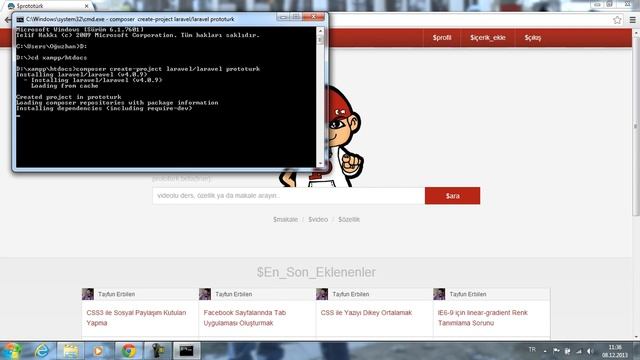This screenshot has height=360, width=640.
Task: Open CSS3 ile Sosyal Paylaşım Kutuları article
Action: [136, 318]
